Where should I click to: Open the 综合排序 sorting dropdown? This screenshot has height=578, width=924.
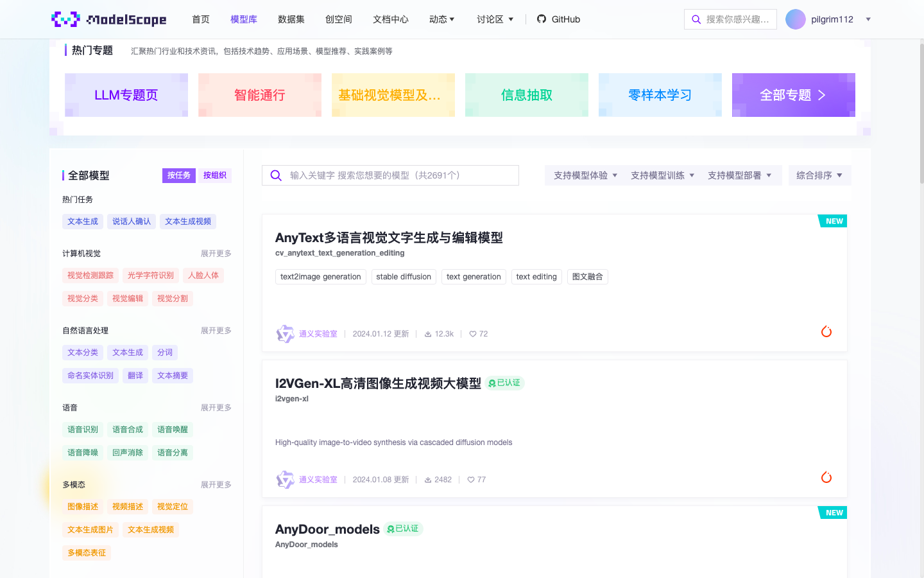(819, 175)
